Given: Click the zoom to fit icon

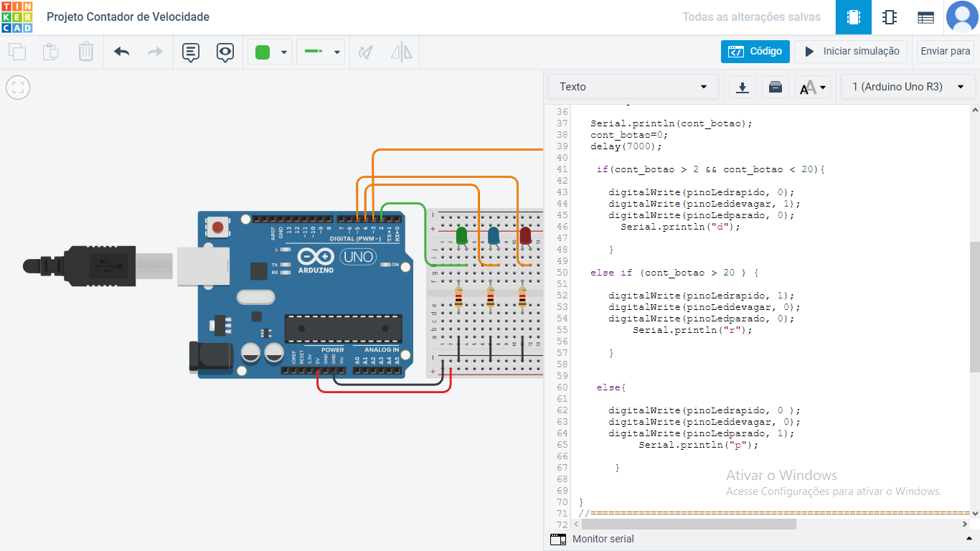Looking at the screenshot, I should click(18, 88).
